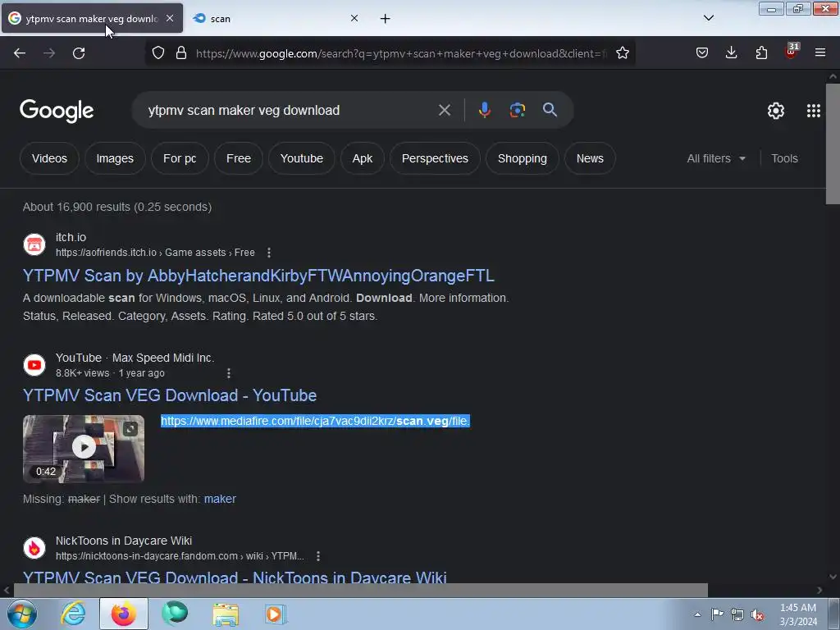Filter results by Videos
Viewport: 840px width, 630px height.
(49, 158)
